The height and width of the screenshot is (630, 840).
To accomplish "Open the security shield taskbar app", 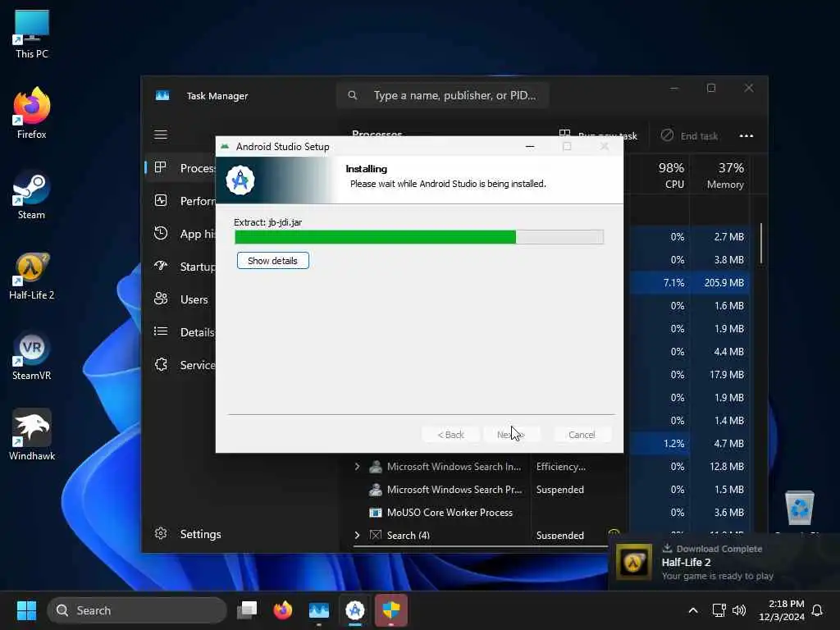I will [391, 610].
